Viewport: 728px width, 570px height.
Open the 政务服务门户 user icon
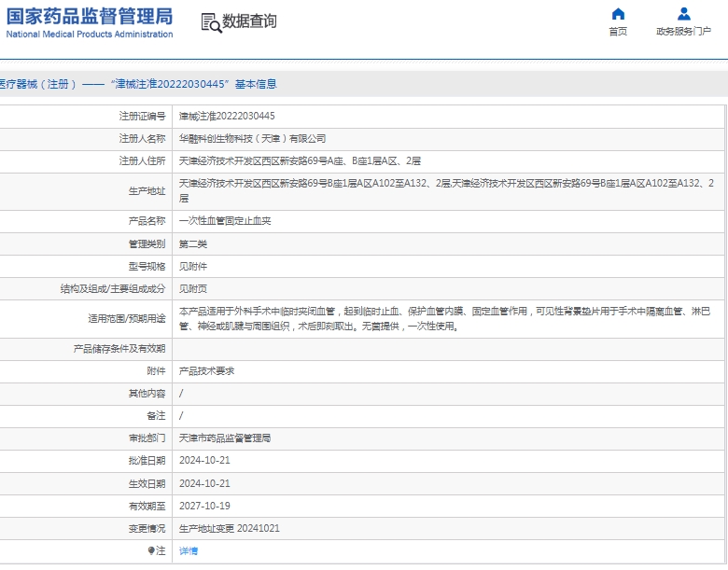[683, 14]
